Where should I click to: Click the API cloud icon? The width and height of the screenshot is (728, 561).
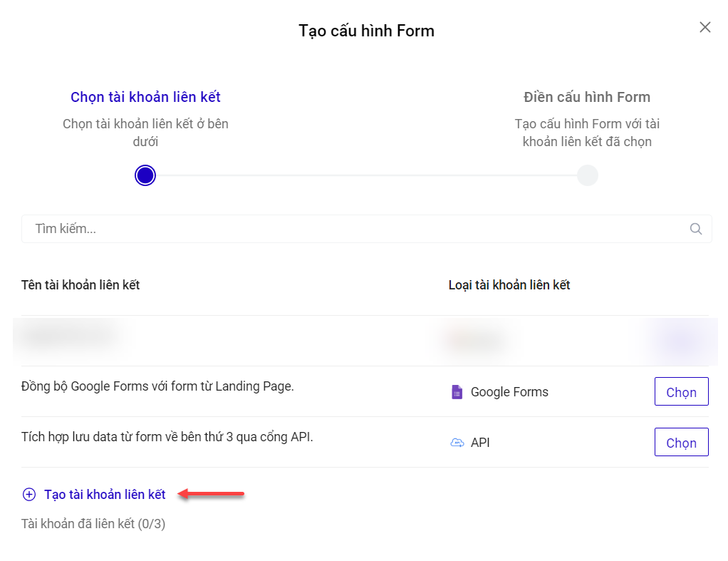(457, 443)
